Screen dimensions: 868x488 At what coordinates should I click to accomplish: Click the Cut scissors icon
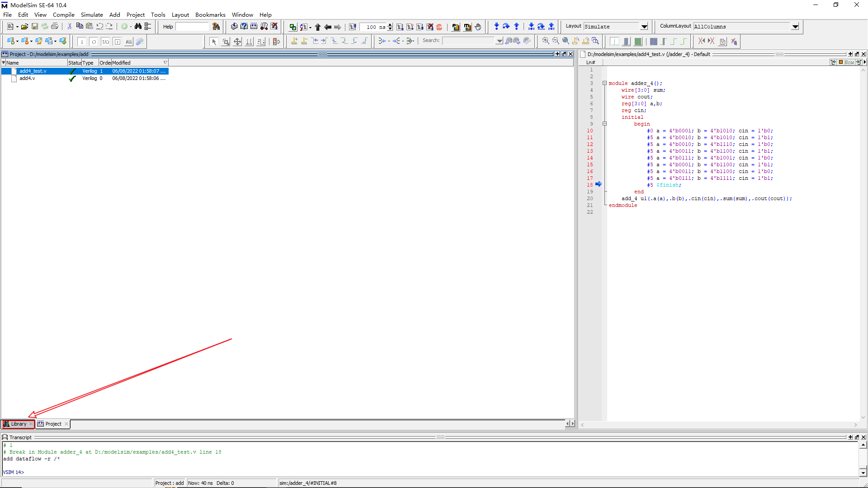click(70, 27)
